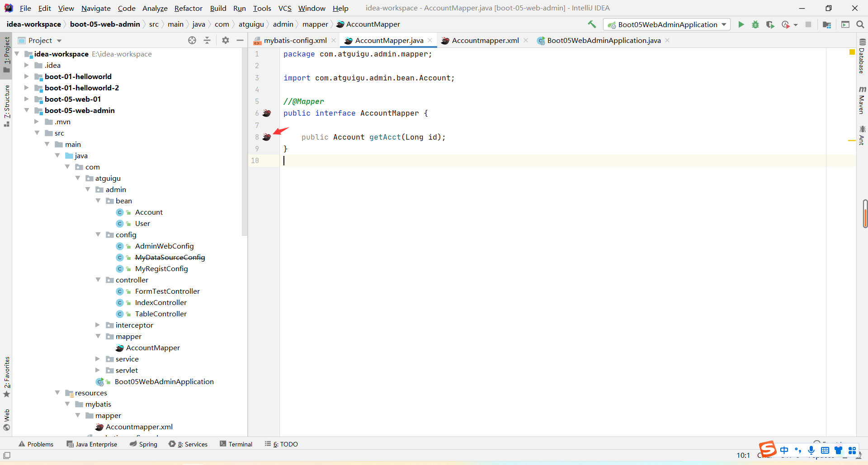Toggle the Structure tool window
The image size is (868, 465).
tap(7, 105)
